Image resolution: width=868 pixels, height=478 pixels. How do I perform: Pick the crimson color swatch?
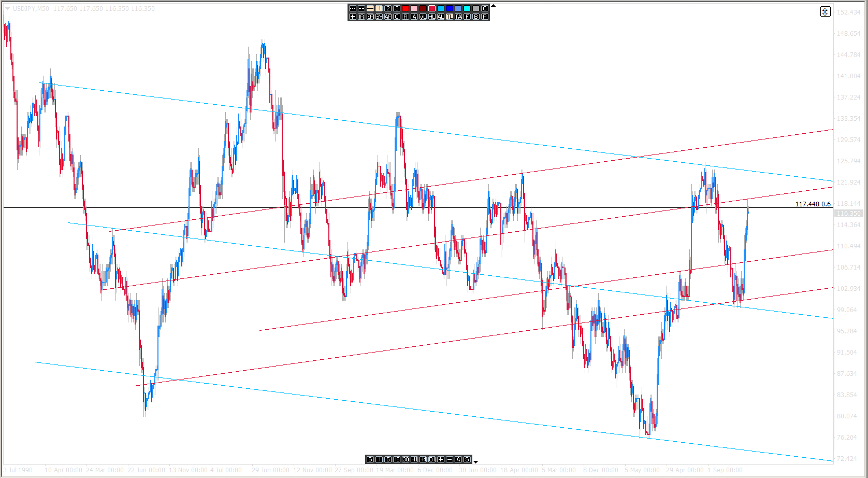pyautogui.click(x=432, y=8)
